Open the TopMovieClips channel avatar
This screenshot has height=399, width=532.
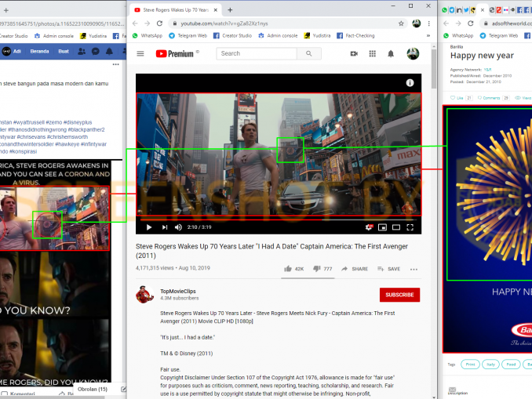point(145,295)
